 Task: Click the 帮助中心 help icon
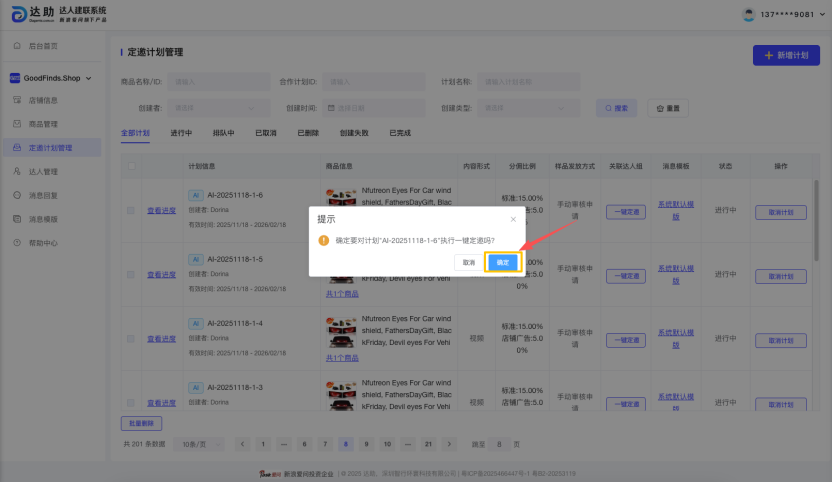[x=17, y=243]
